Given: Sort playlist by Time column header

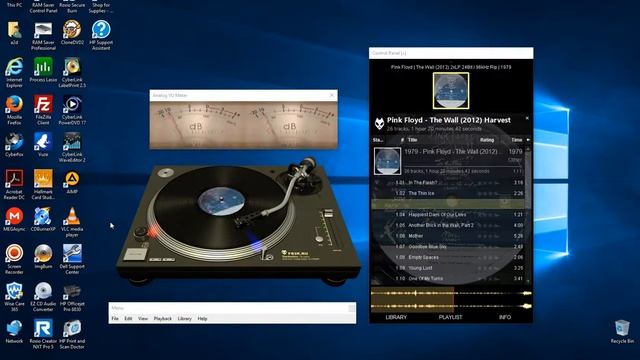Looking at the screenshot, I should pyautogui.click(x=517, y=140).
